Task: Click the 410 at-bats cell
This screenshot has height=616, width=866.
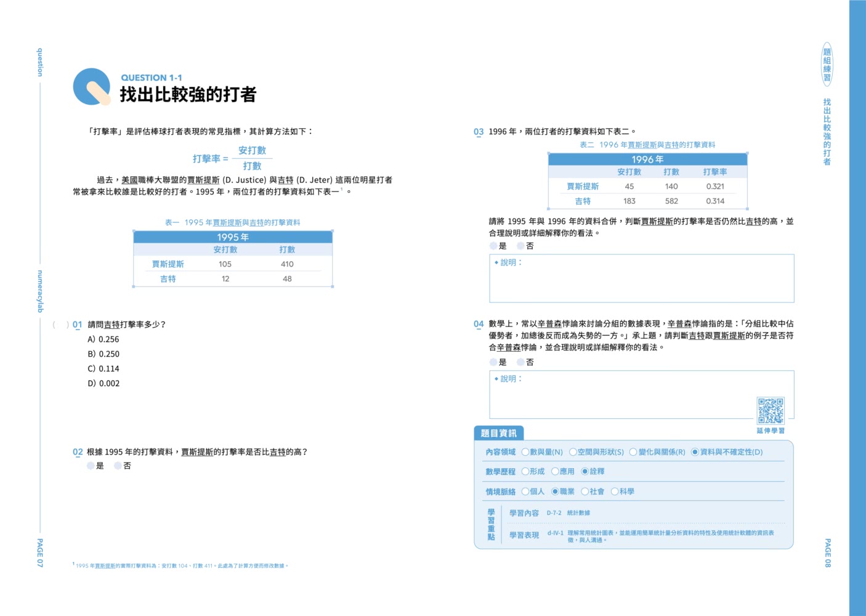Action: (287, 264)
